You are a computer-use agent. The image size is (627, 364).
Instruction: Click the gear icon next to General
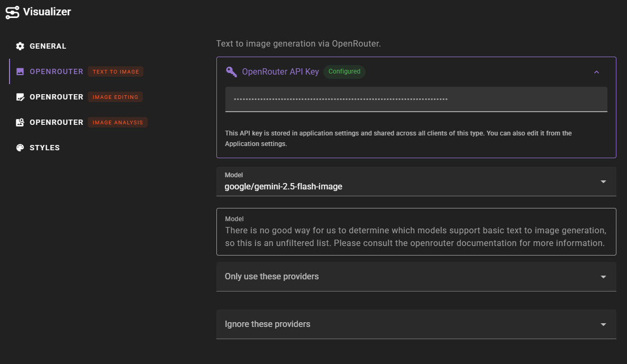pos(20,46)
